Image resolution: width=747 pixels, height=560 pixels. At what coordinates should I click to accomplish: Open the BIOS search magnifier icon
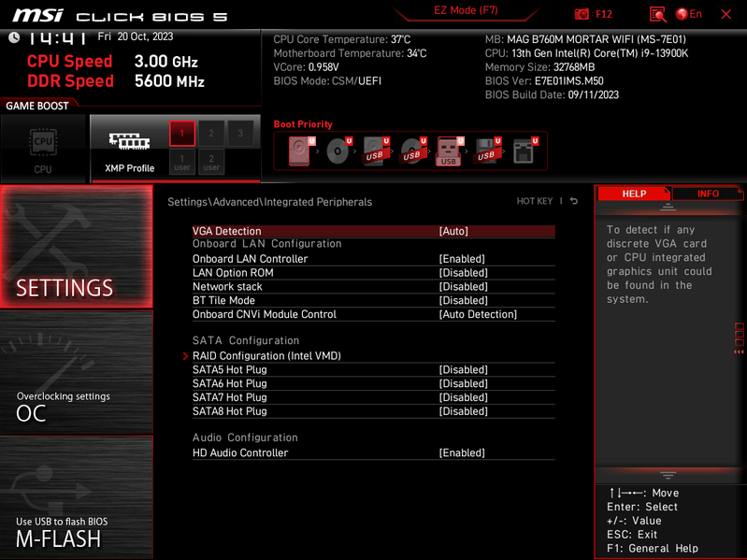click(657, 14)
